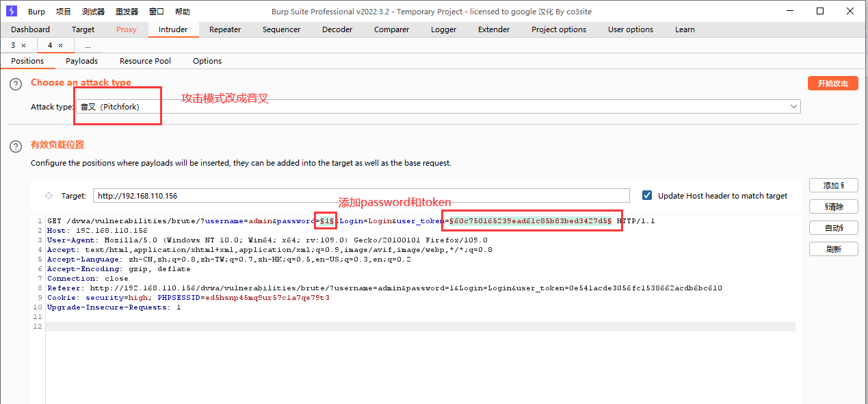
Task: Click the Target URL input field
Action: (x=361, y=196)
